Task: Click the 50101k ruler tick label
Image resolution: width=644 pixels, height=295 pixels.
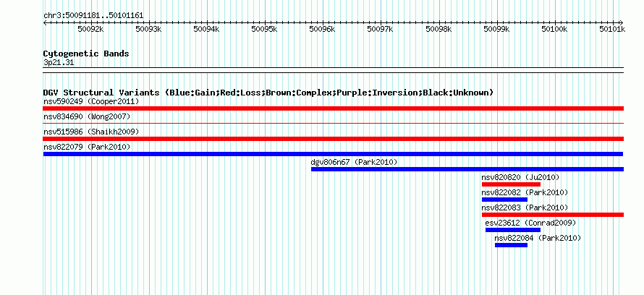Action: click(613, 29)
